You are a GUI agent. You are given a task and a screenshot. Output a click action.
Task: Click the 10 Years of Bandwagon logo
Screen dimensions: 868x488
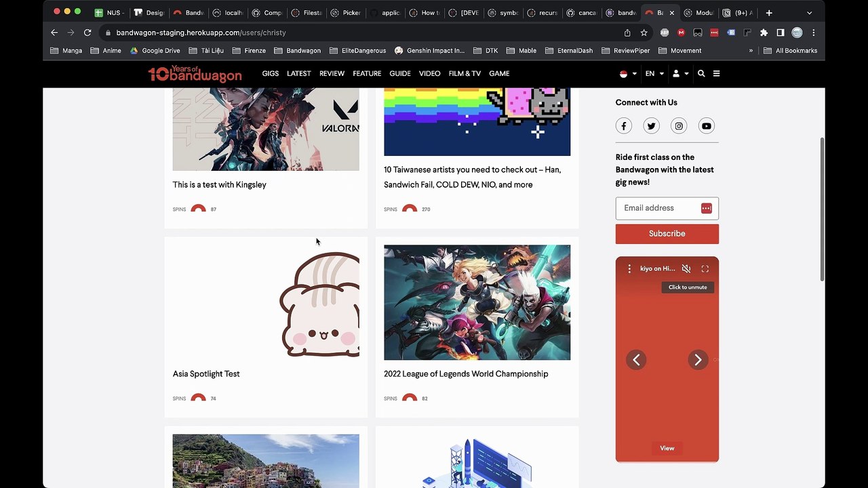tap(195, 74)
